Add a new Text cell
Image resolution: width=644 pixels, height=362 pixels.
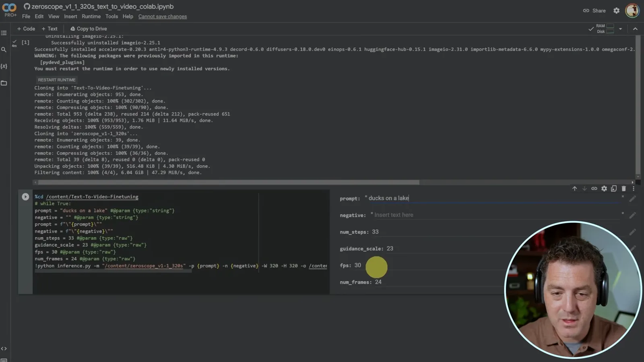point(50,29)
